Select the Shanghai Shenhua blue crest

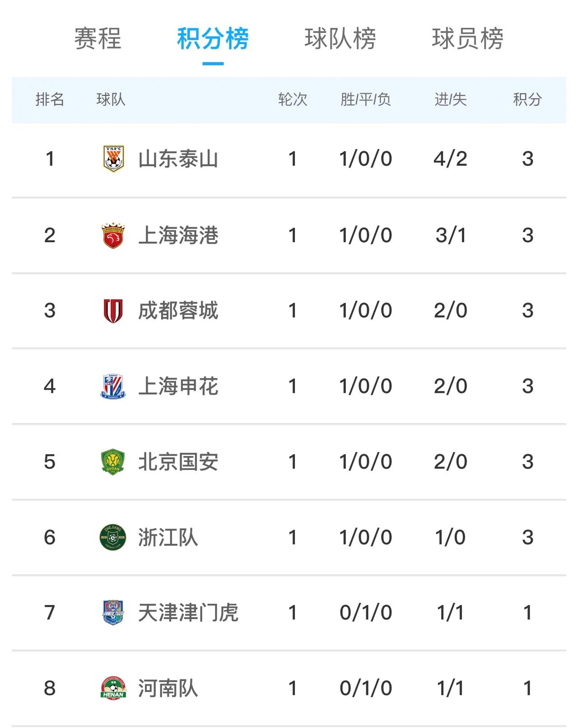(113, 386)
